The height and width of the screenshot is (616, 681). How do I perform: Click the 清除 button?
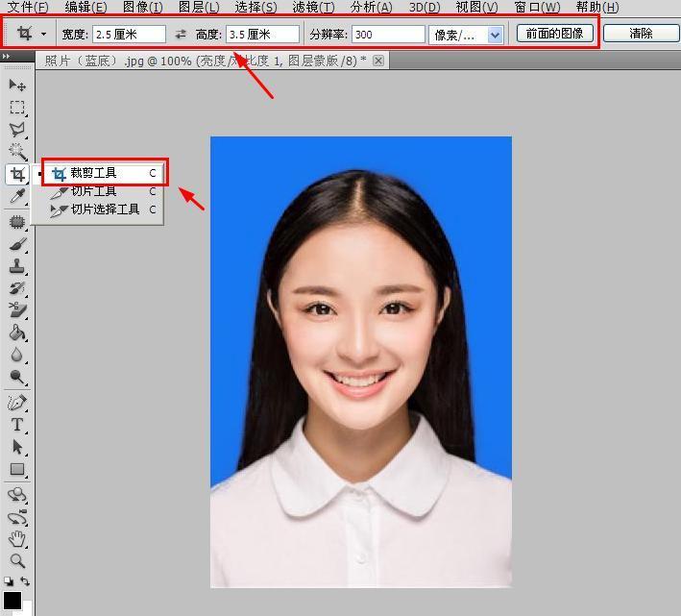(x=641, y=34)
